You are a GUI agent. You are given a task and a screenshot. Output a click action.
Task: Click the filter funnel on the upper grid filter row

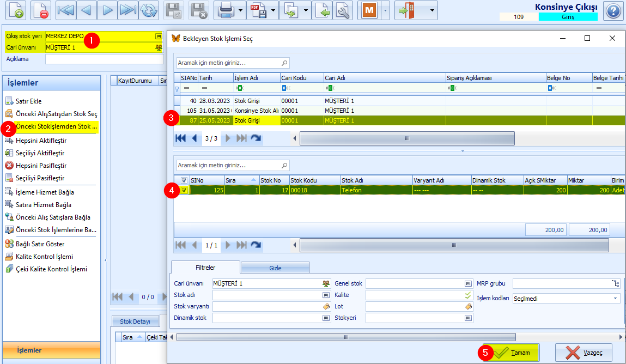click(177, 89)
